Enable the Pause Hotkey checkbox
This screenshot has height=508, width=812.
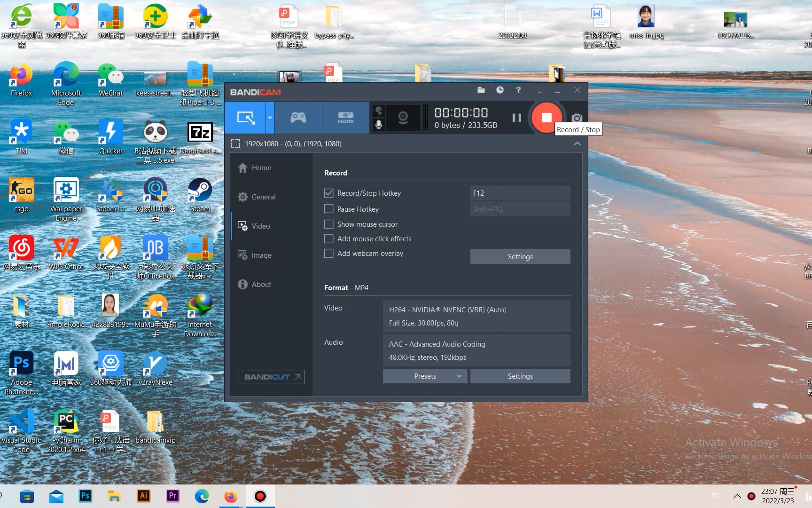329,208
